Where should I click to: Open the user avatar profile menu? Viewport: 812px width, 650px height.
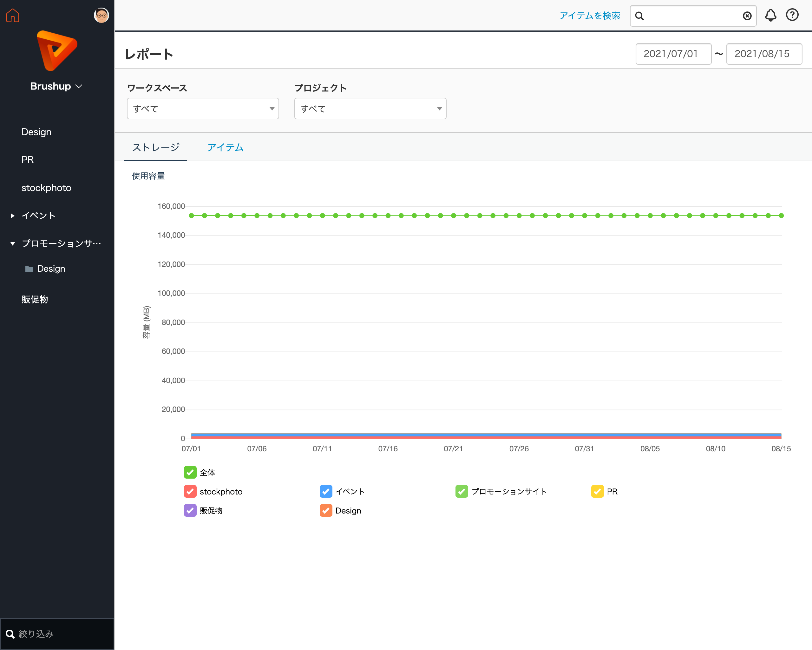[x=101, y=16]
